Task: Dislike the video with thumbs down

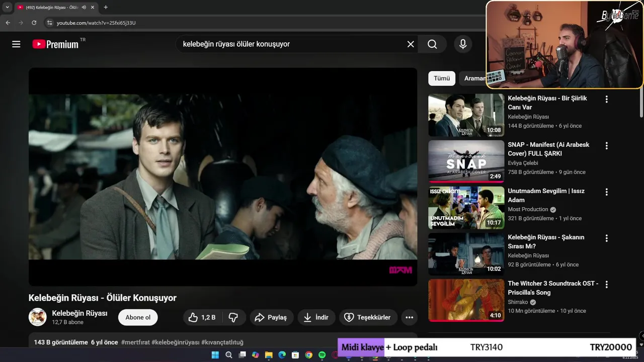Action: tap(233, 317)
